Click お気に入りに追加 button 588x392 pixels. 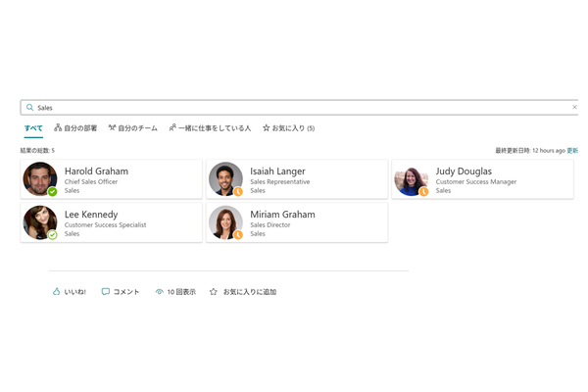pos(243,292)
